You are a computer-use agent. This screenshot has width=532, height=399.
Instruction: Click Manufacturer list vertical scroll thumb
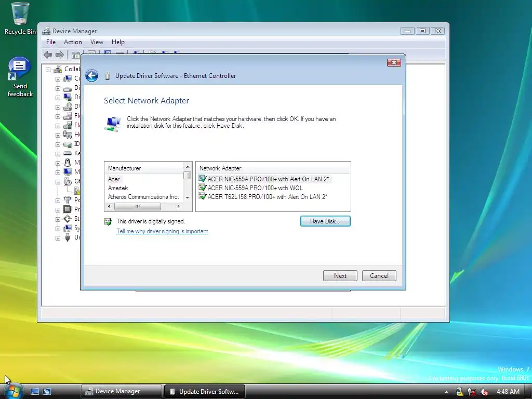point(187,176)
